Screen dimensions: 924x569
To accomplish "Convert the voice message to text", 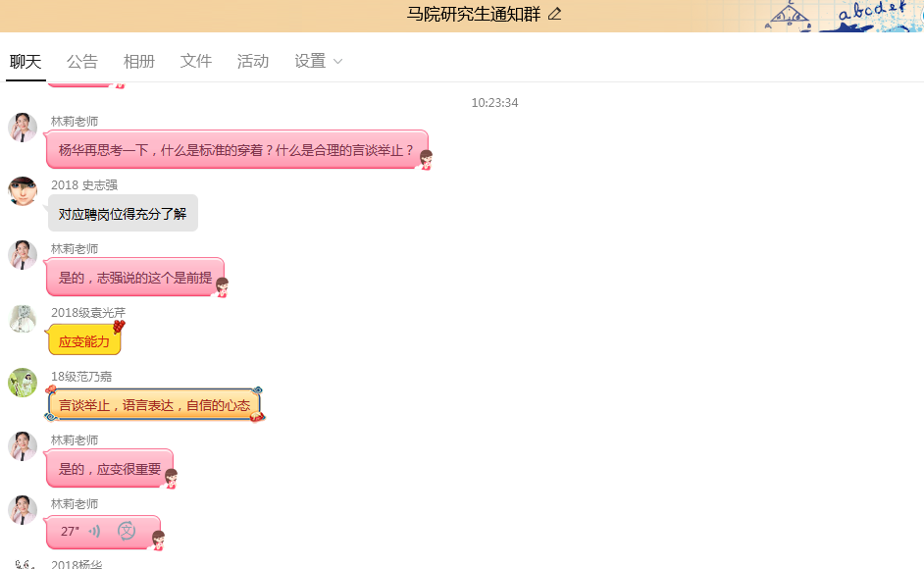I will pos(127,532).
